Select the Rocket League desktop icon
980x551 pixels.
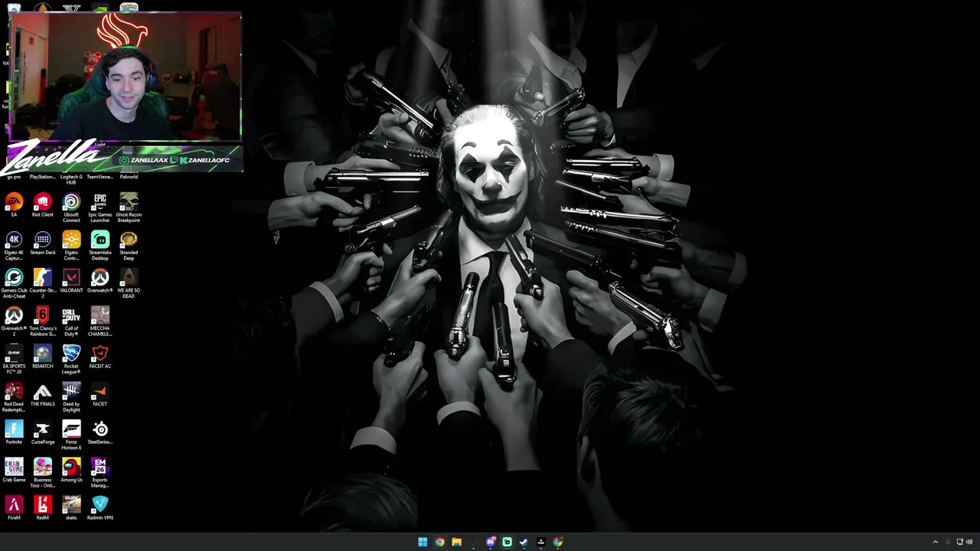coord(71,359)
